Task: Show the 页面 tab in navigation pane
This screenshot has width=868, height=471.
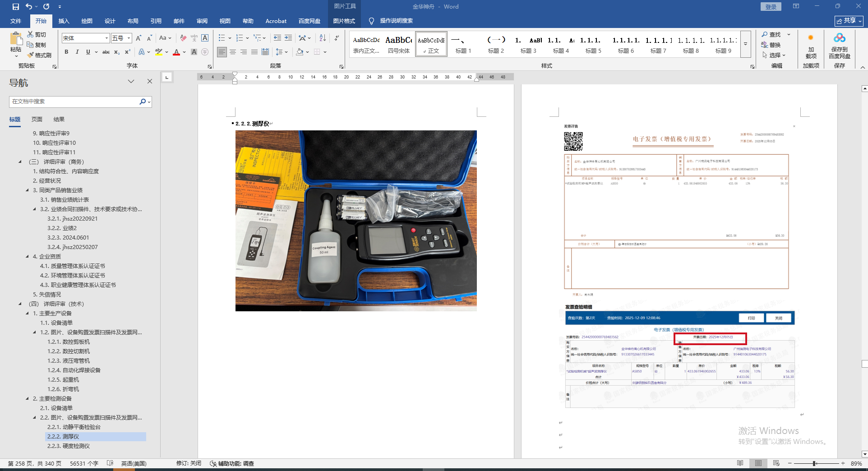Action: point(37,119)
